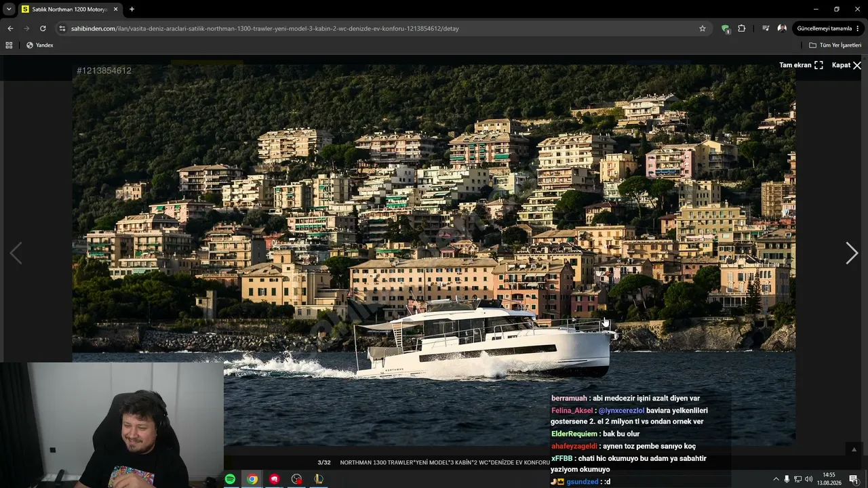Screen dimensions: 868x488
Task: Open the green shield extension
Action: (x=726, y=28)
